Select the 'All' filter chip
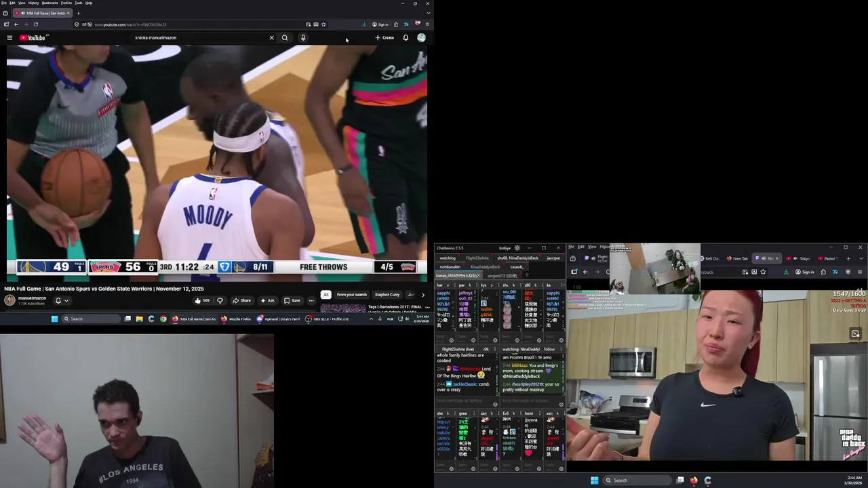 [x=325, y=295]
